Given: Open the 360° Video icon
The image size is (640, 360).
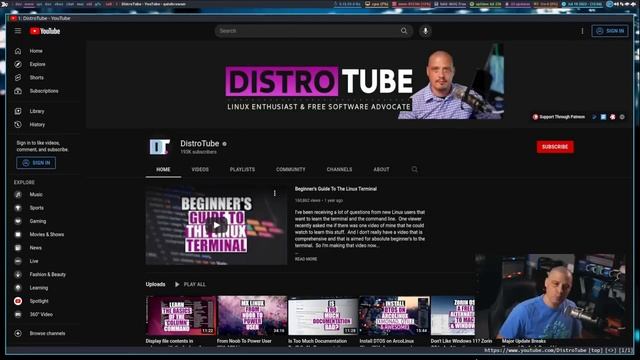Looking at the screenshot, I should coord(18,315).
